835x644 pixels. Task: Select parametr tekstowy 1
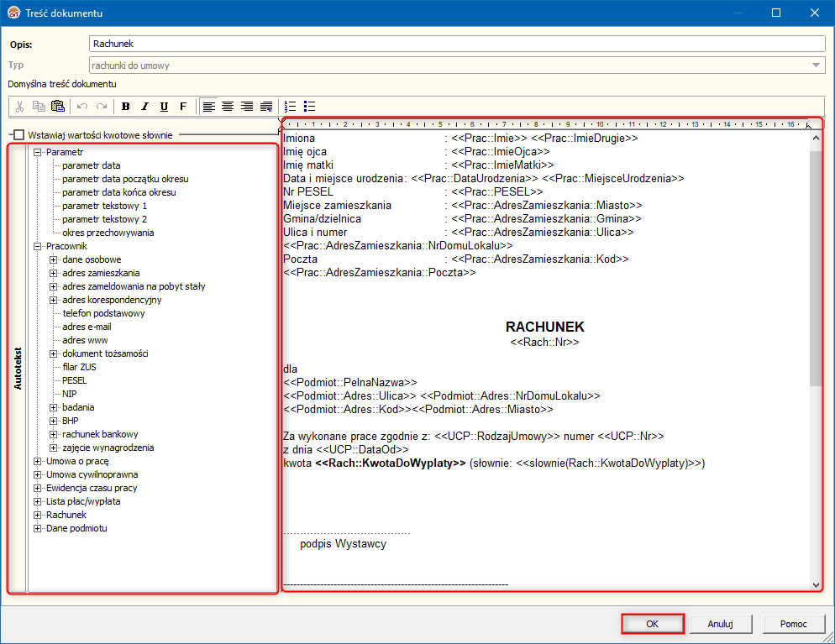click(104, 206)
